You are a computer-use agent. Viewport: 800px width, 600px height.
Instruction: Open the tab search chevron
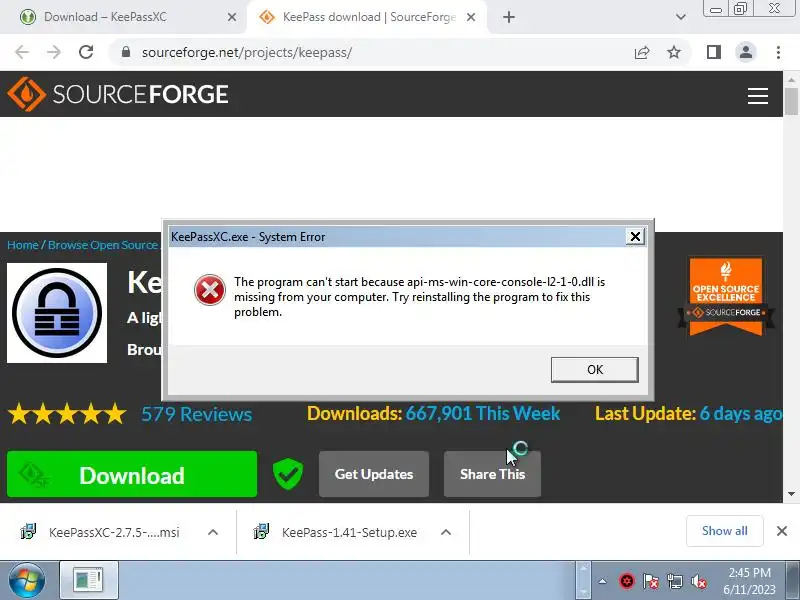pyautogui.click(x=681, y=17)
